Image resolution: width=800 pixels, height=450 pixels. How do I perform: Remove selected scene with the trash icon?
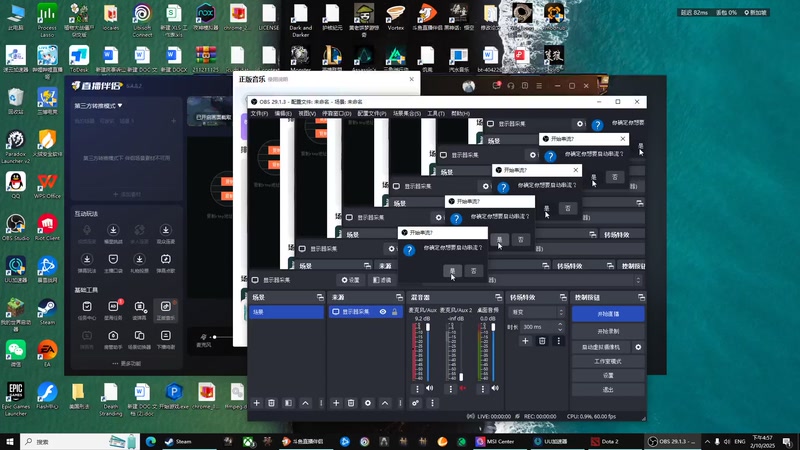click(x=271, y=403)
